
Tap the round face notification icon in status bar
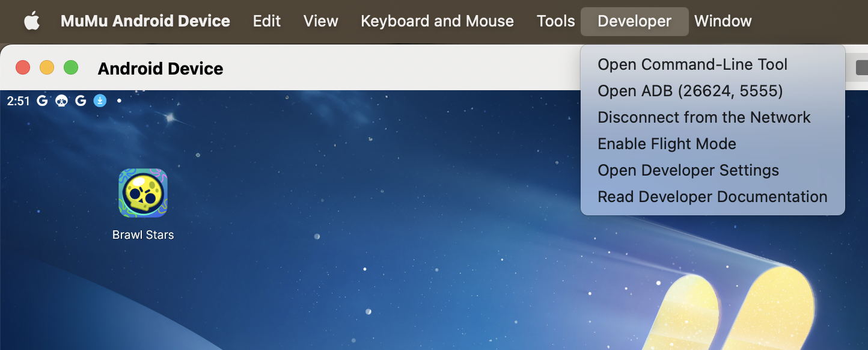click(61, 101)
